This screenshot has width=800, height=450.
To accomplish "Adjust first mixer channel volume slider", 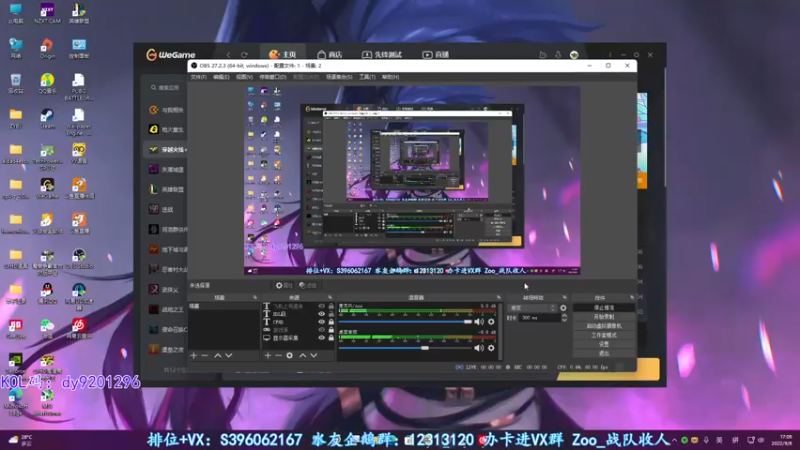I will [x=405, y=321].
